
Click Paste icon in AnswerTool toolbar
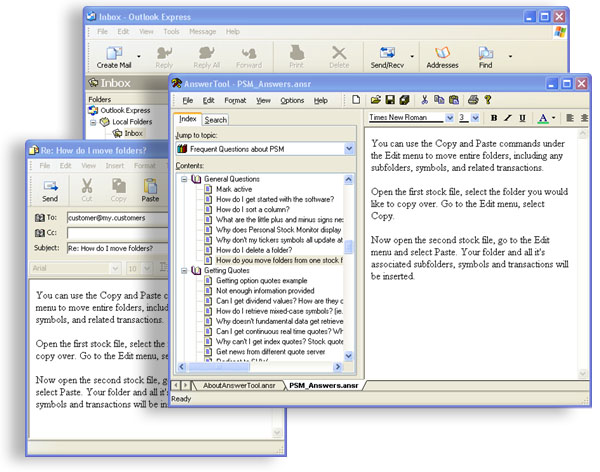[x=453, y=100]
